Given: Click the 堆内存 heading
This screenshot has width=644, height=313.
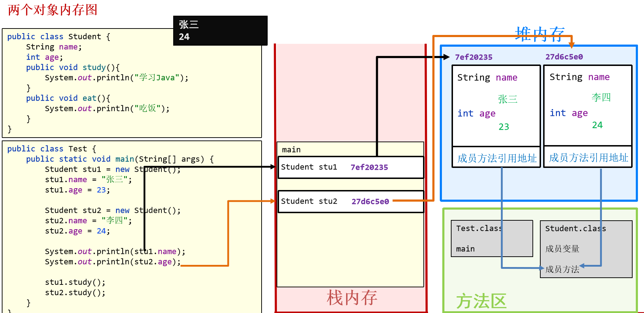Looking at the screenshot, I should point(540,35).
